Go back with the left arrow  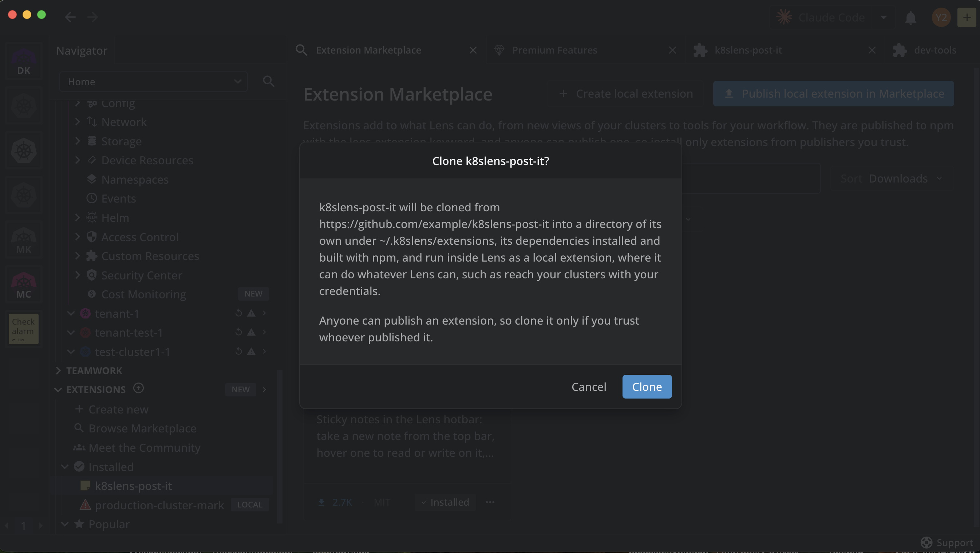(x=70, y=17)
